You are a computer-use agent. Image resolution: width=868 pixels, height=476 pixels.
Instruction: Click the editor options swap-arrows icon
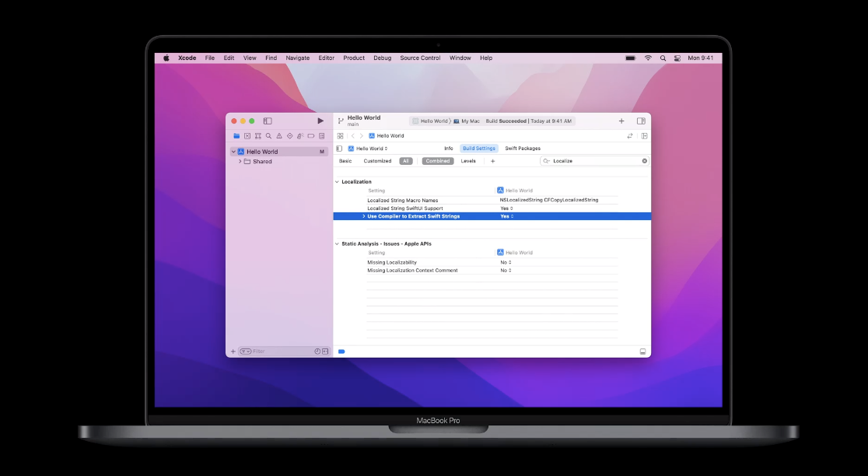629,135
